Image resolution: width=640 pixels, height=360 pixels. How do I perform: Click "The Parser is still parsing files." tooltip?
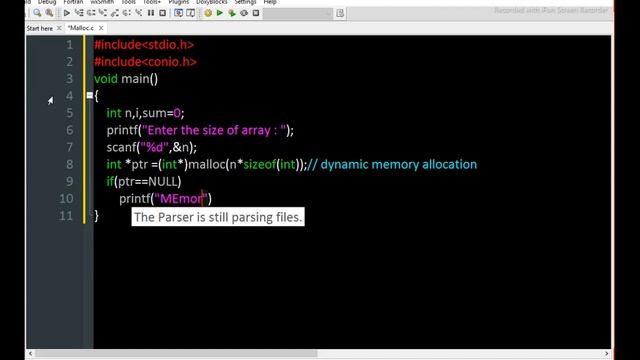(x=218, y=217)
